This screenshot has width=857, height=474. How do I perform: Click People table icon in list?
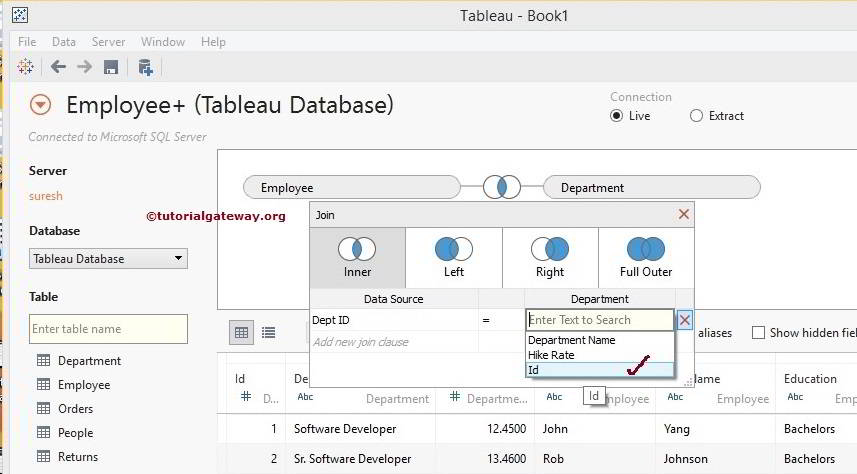tap(43, 432)
